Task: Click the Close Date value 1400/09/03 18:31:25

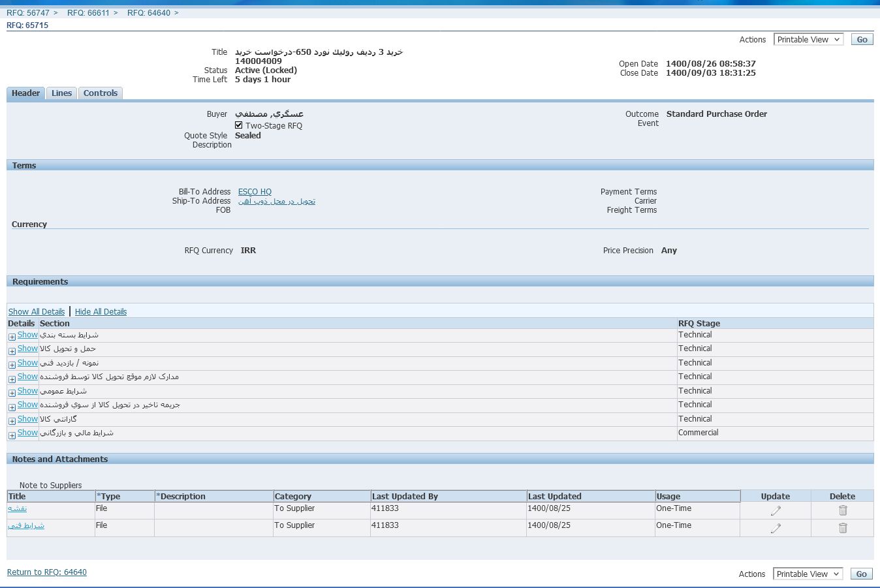Action: coord(711,73)
